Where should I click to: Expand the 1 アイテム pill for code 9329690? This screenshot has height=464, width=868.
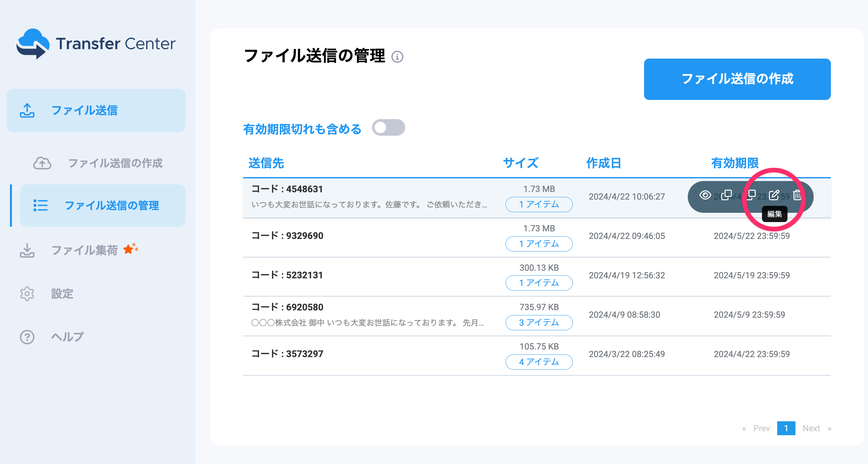(539, 244)
